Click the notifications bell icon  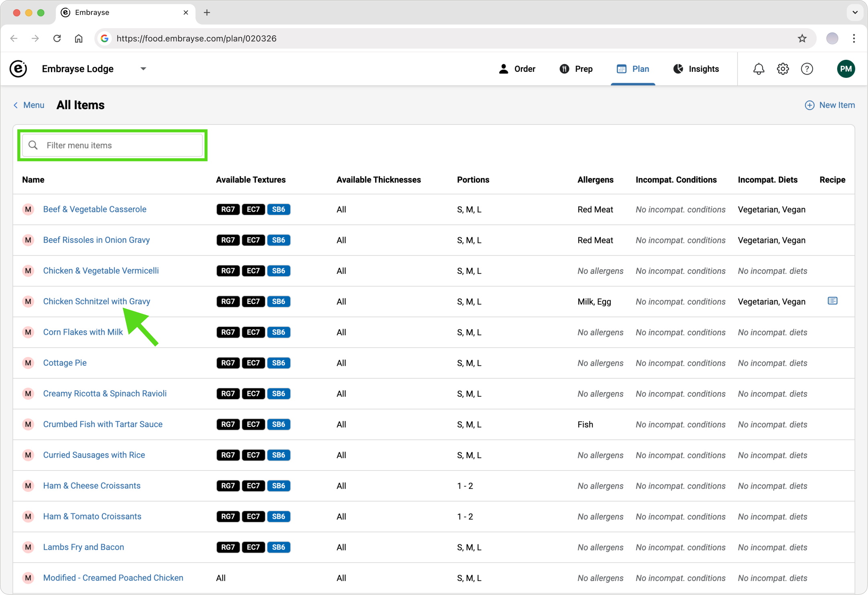(x=758, y=69)
